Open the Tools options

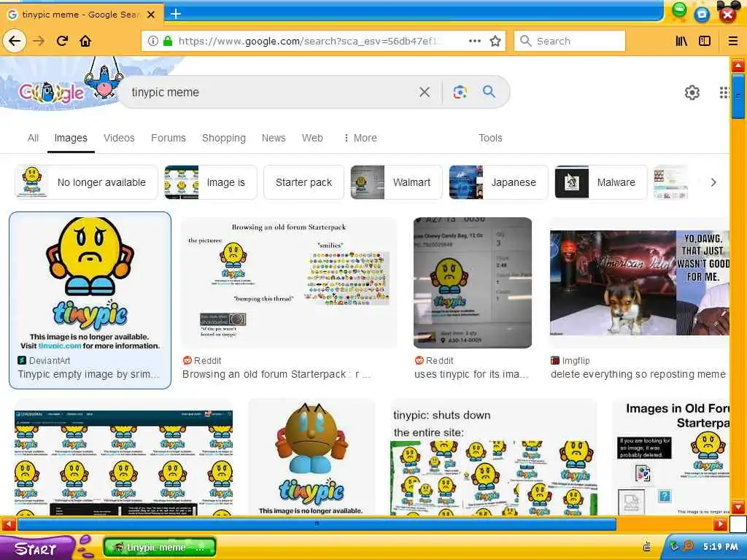click(490, 138)
